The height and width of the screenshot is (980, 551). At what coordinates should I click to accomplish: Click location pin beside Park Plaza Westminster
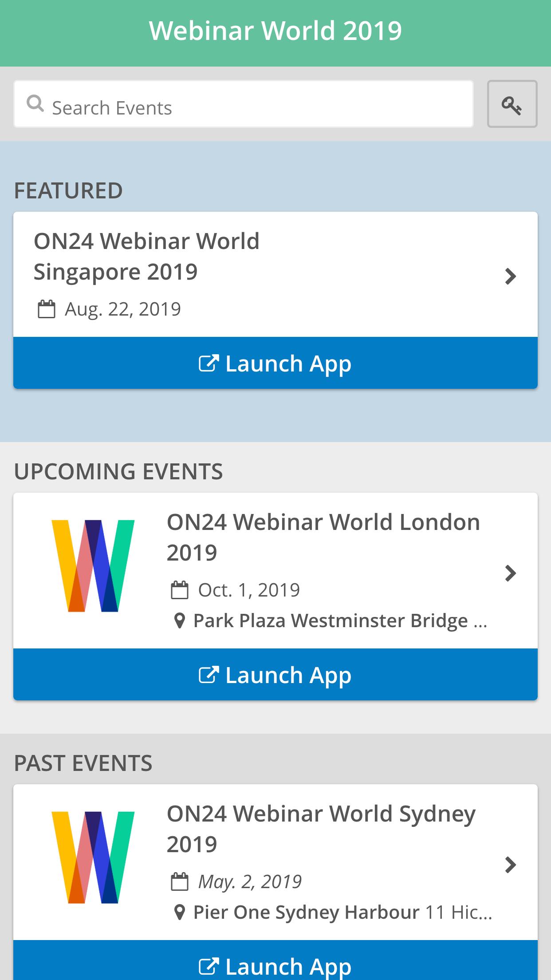(180, 620)
